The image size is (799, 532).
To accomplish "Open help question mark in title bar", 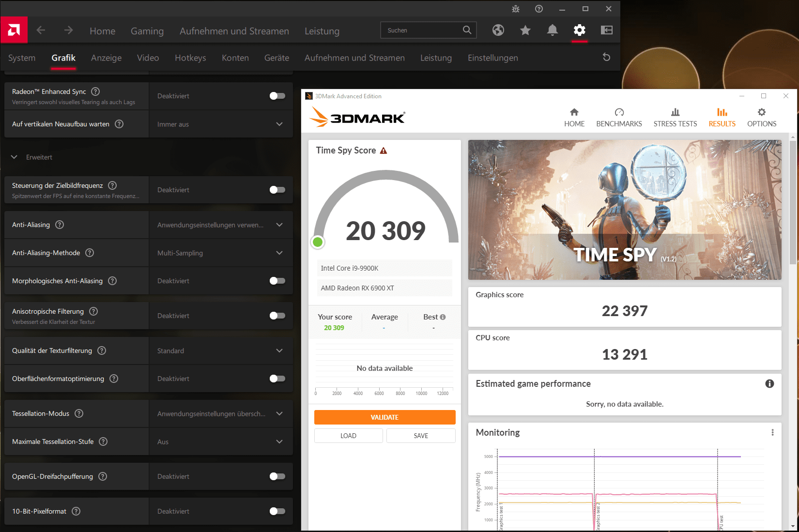I will click(x=539, y=9).
